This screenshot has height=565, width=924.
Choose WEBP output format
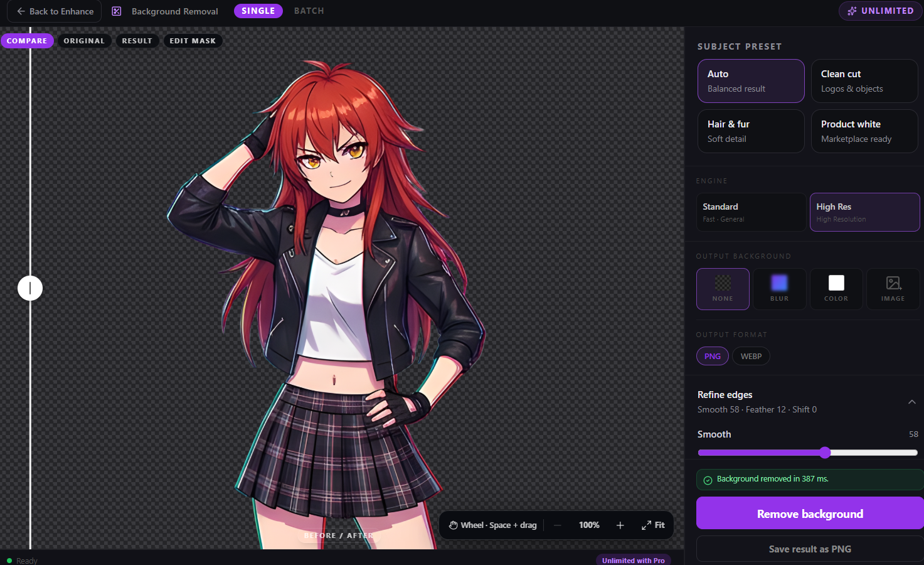[x=751, y=356]
